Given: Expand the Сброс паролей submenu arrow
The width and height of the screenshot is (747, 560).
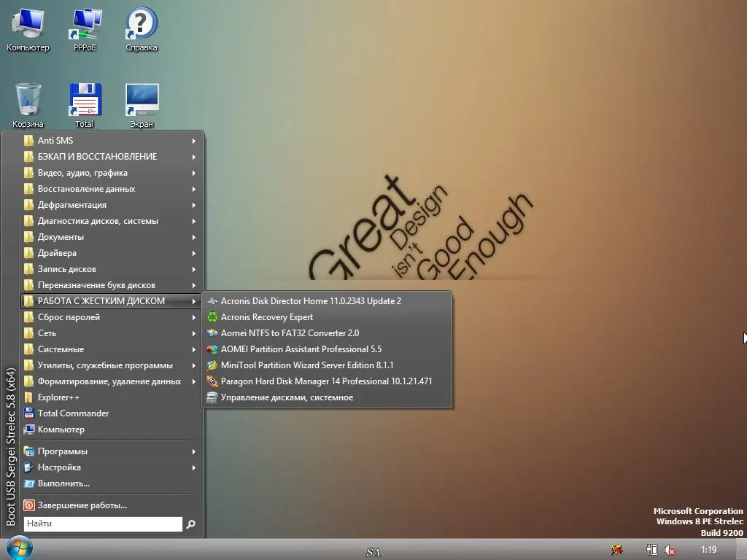Looking at the screenshot, I should click(x=194, y=317).
